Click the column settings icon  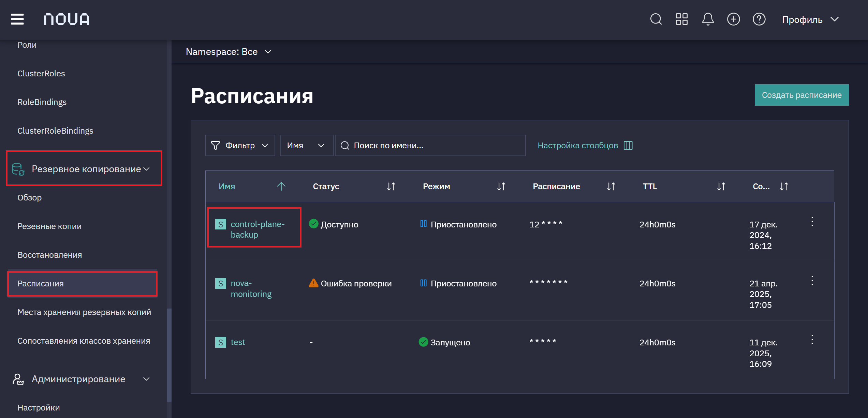point(628,146)
